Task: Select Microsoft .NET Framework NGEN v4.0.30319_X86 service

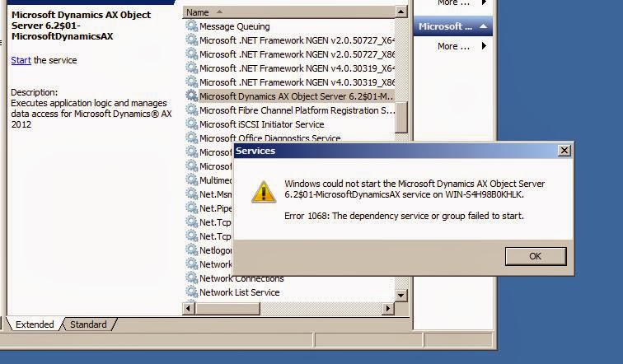Action: [x=297, y=82]
